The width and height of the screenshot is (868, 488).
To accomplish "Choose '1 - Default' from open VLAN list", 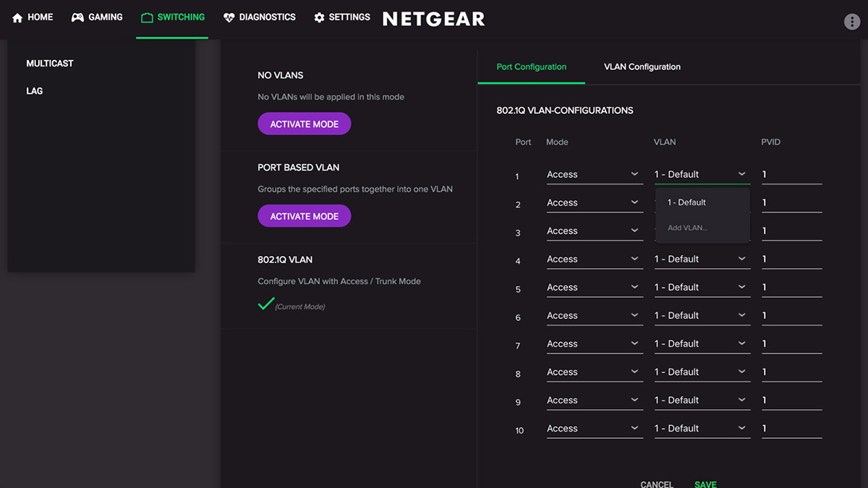I will [686, 202].
